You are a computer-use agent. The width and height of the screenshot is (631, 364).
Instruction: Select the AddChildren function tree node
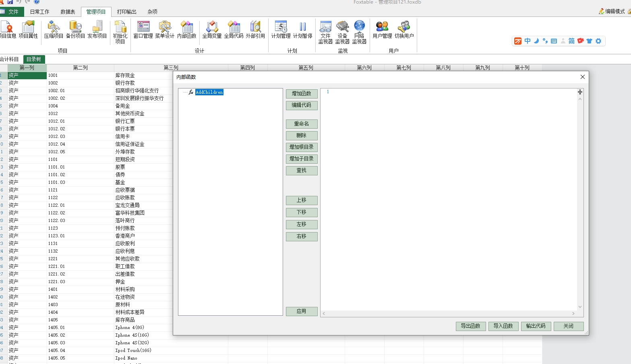[x=209, y=92]
